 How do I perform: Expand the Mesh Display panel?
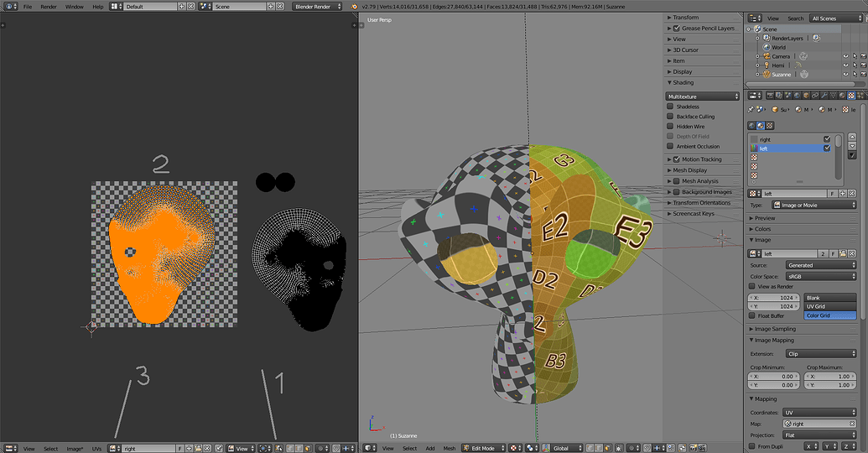[x=689, y=170]
